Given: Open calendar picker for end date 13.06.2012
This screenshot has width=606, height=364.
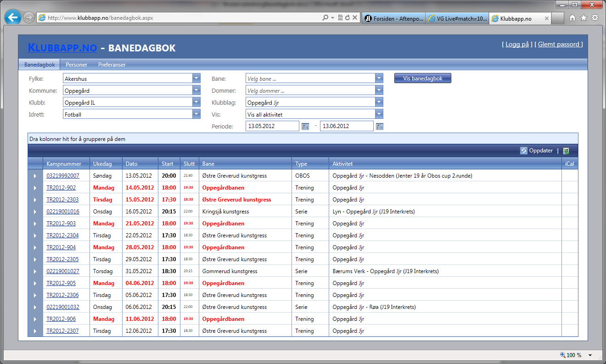Looking at the screenshot, I should pyautogui.click(x=380, y=126).
